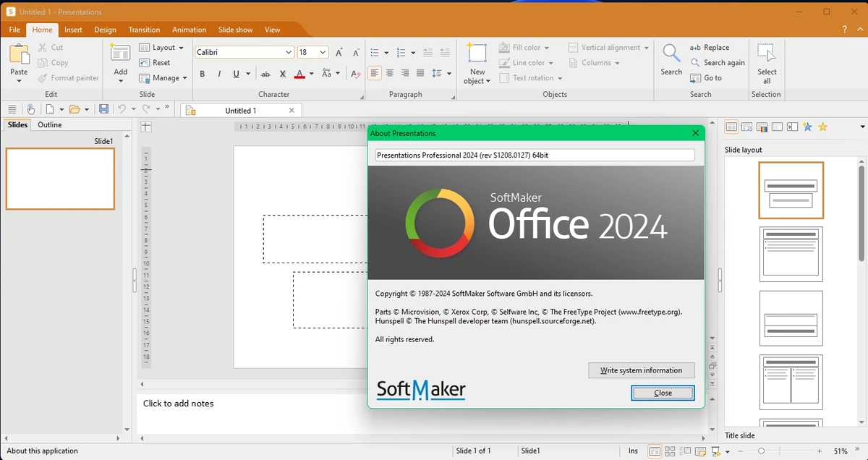
Task: Close the About Presentations dialog with X
Action: [x=696, y=133]
